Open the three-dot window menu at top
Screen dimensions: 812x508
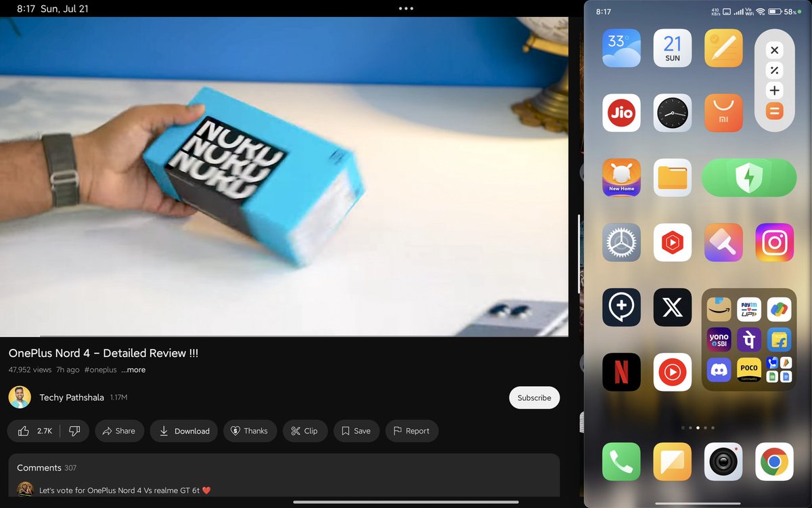click(x=406, y=9)
